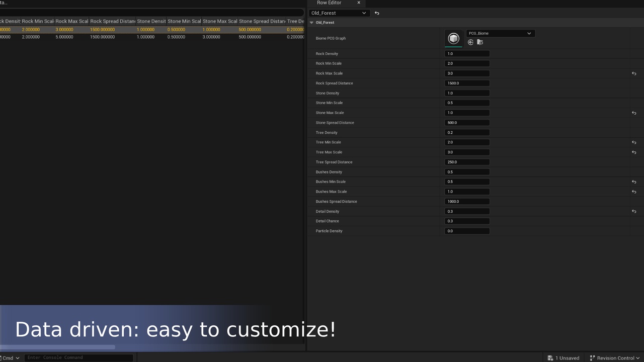Click the use selected asset arrow icon

pos(470,42)
